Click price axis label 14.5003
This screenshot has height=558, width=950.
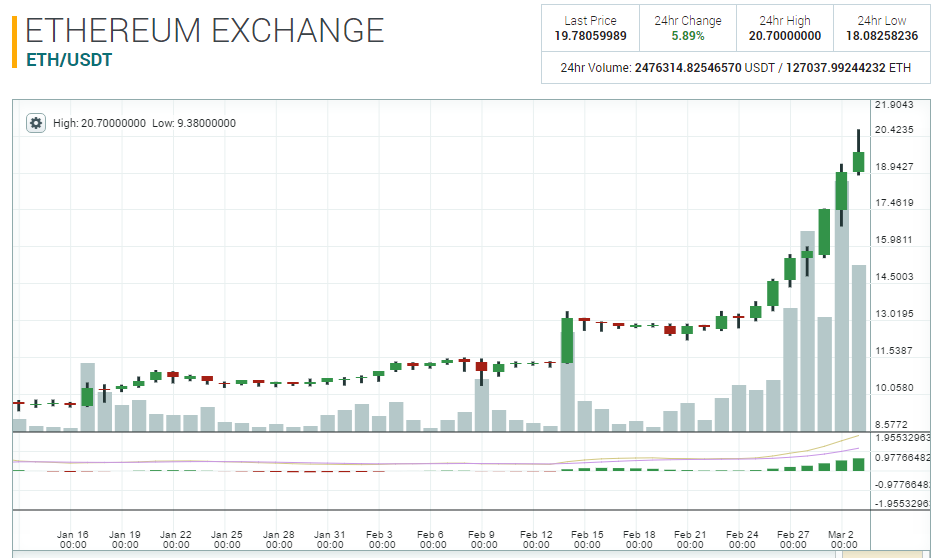point(894,277)
